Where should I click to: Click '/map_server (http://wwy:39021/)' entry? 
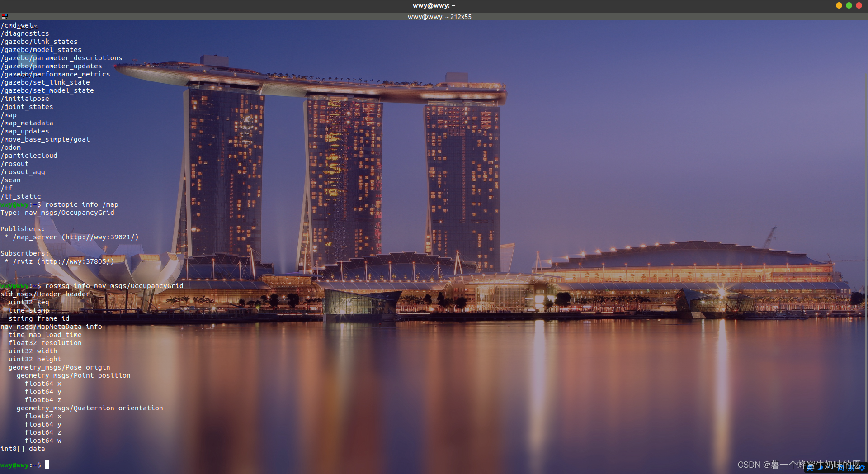point(76,237)
